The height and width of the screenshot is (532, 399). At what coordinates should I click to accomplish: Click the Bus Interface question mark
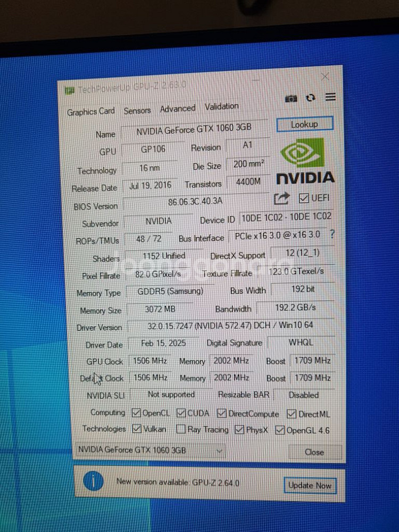(x=332, y=234)
